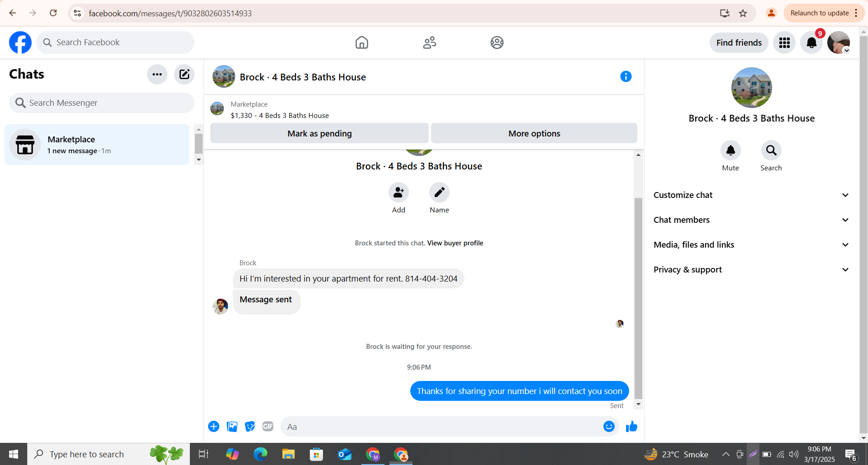Viewport: 868px width, 465px height.
Task: Open Microsoft Edge from the taskbar
Action: point(261,454)
